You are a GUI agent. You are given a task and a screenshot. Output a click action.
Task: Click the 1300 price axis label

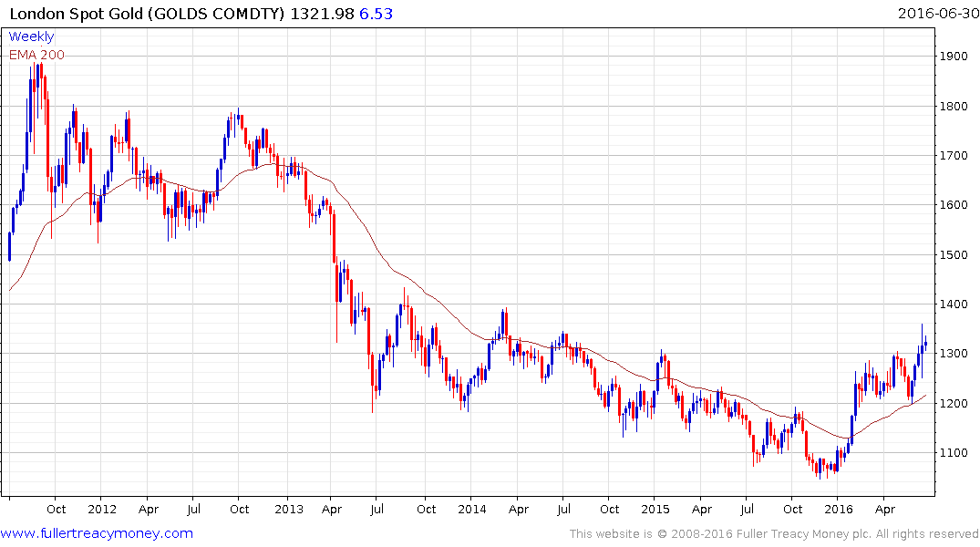pyautogui.click(x=954, y=354)
